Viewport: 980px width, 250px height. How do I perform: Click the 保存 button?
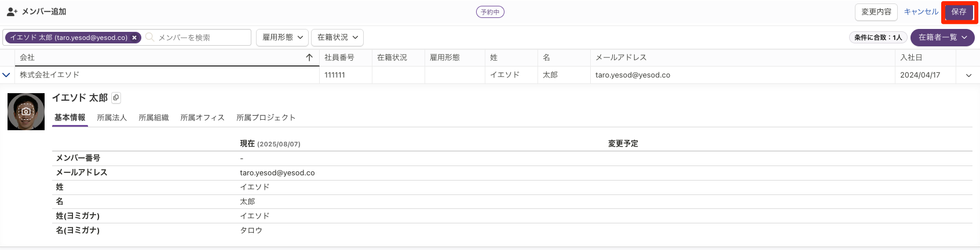(959, 12)
